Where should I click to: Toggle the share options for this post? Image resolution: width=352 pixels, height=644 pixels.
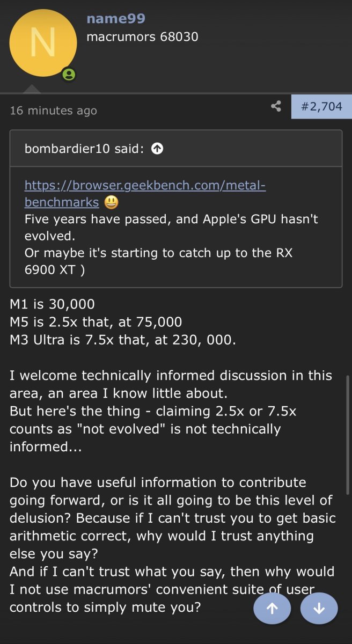click(x=275, y=106)
